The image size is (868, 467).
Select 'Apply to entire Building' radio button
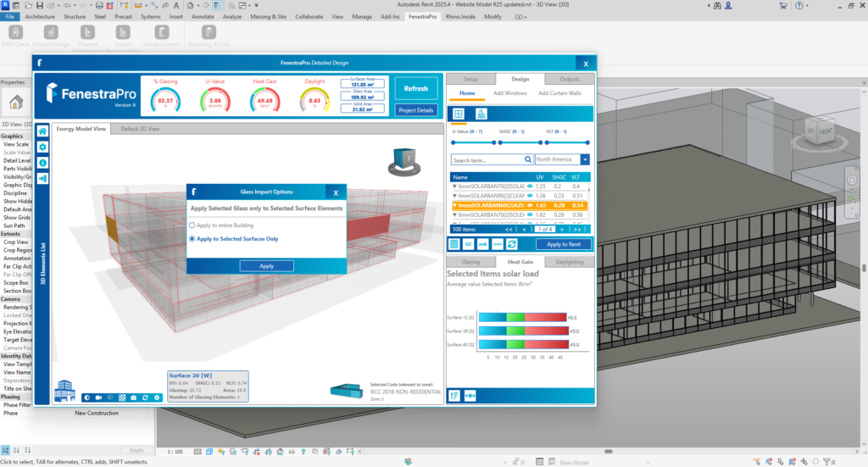click(x=192, y=225)
